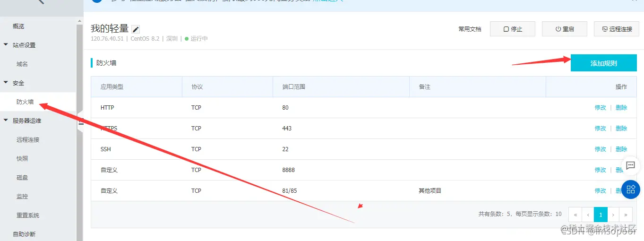Go to the previous page arrow

pos(588,214)
